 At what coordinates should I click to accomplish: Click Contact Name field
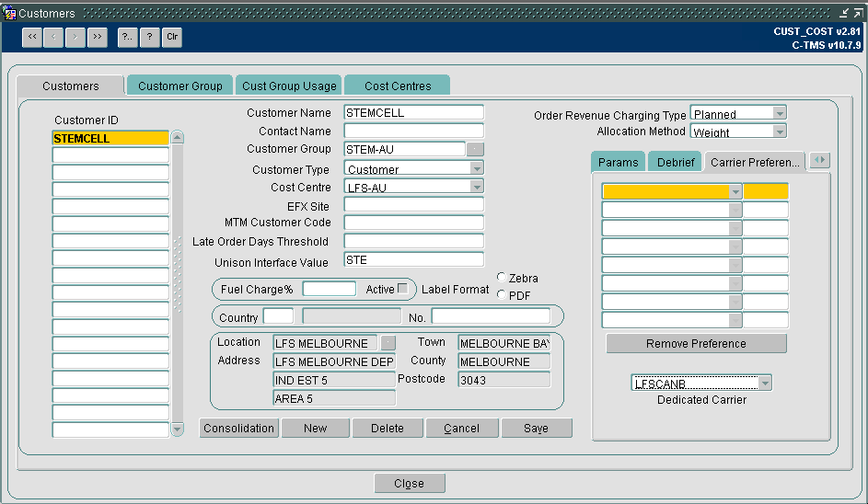tap(413, 131)
